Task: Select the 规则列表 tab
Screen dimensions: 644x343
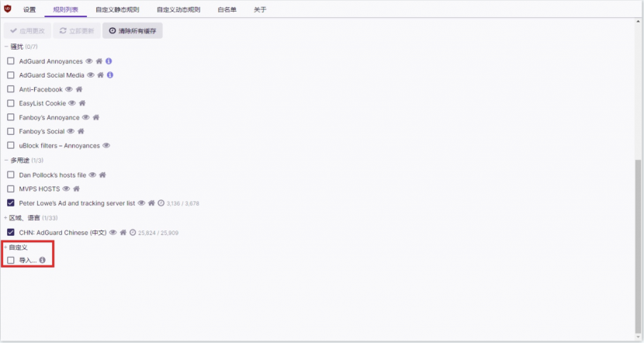Action: coord(65,9)
